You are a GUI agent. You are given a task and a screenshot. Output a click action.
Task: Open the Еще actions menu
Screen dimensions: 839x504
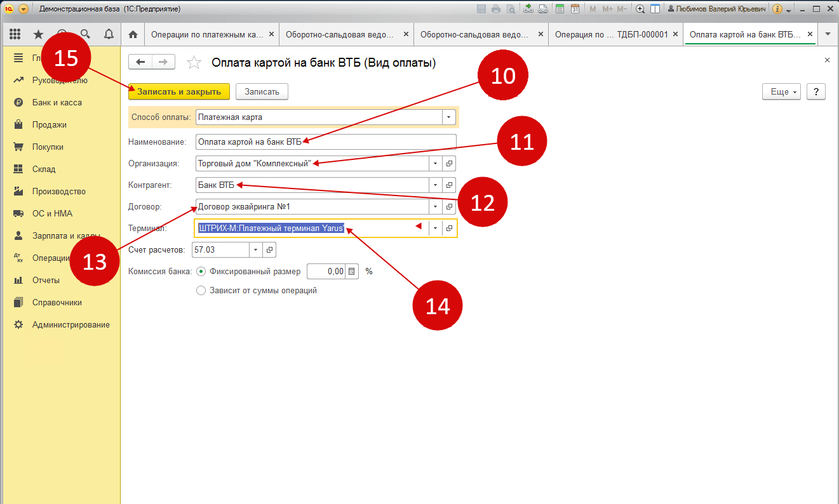pos(781,91)
